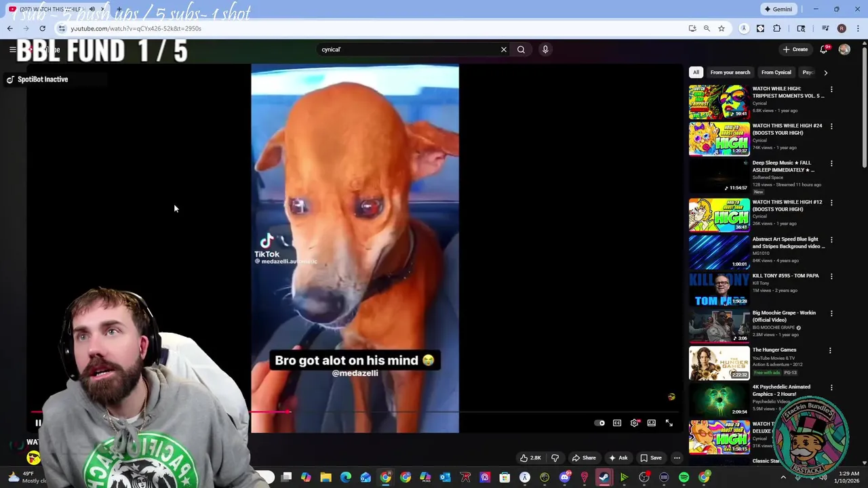Open the player settings gear
The image size is (868, 488).
[635, 423]
